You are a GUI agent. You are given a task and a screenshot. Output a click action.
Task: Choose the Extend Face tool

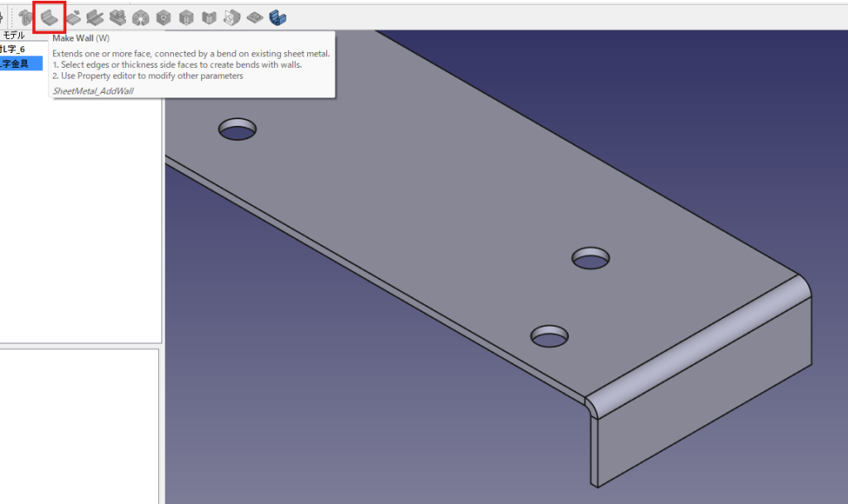(74, 17)
